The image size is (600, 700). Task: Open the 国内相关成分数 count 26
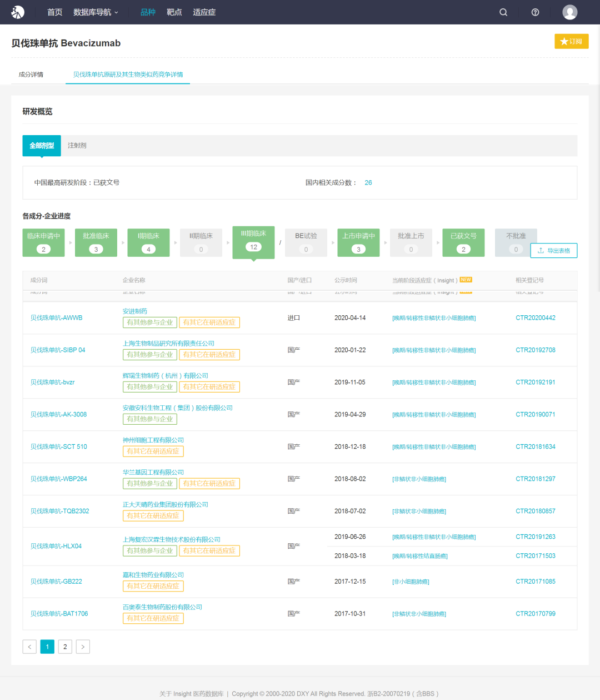[368, 183]
